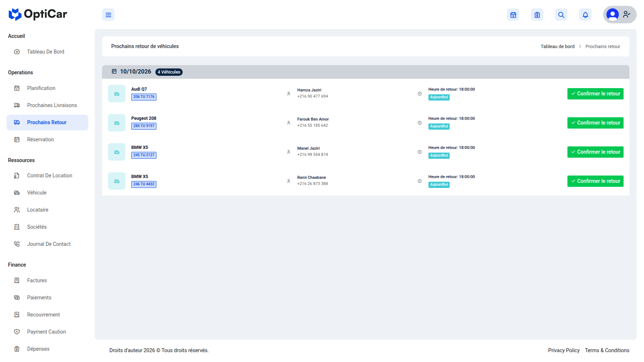Open Factures under Finance
The width and height of the screenshot is (644, 362).
47,280
